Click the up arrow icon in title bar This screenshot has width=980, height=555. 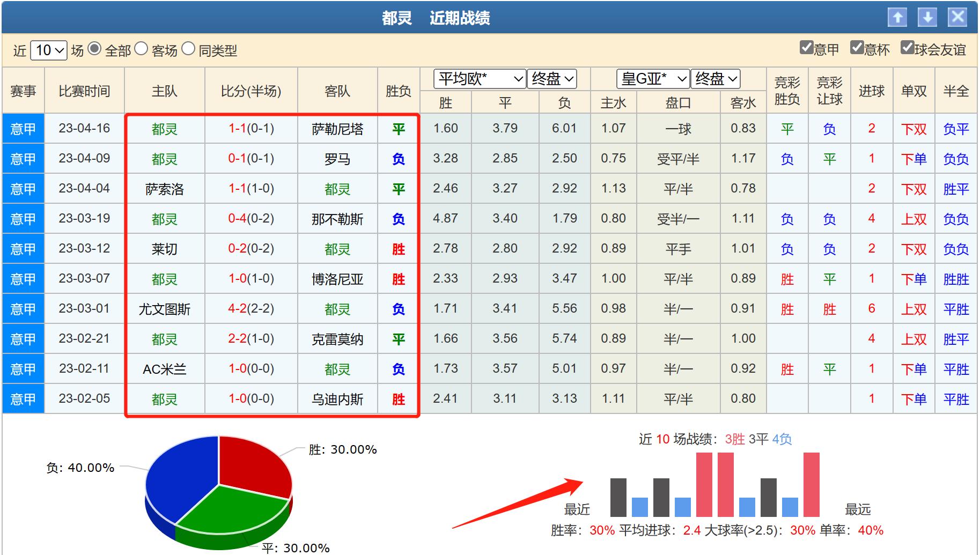(897, 18)
